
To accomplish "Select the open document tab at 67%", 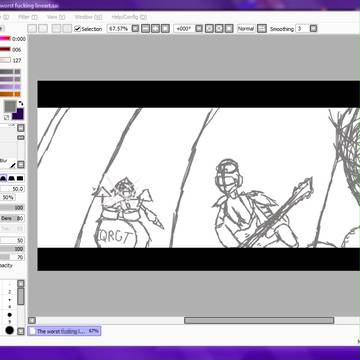I will point(64,331).
